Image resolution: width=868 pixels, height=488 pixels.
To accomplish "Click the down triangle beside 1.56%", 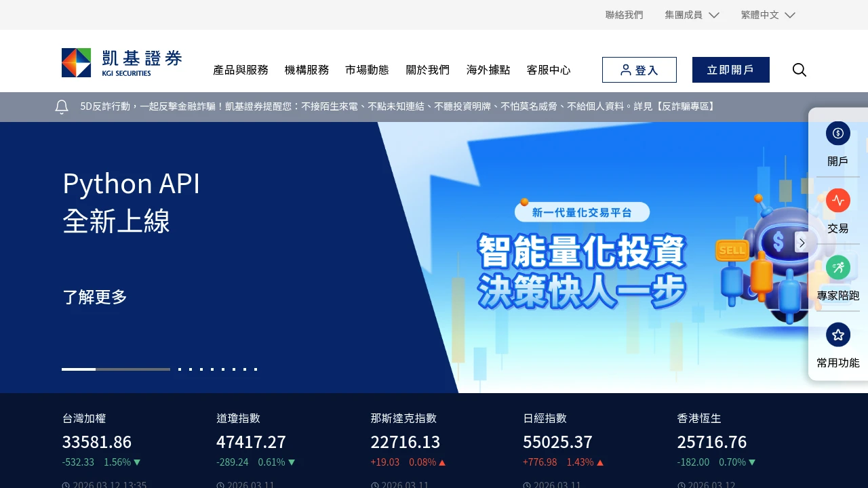I will tap(137, 462).
